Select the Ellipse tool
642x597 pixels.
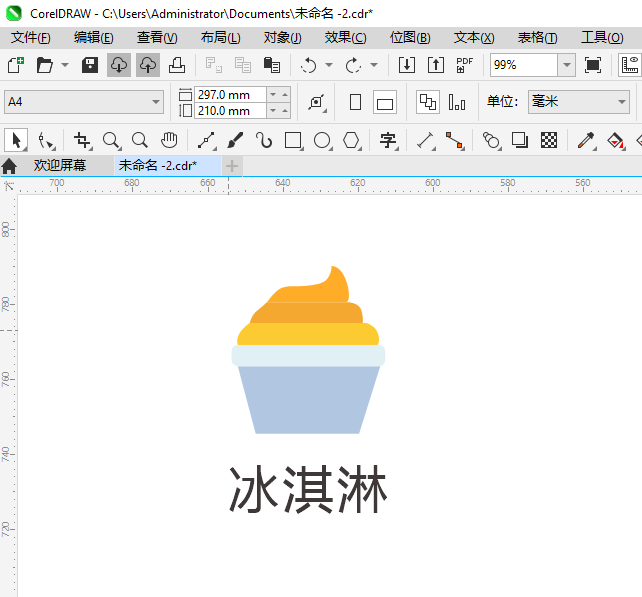[323, 140]
